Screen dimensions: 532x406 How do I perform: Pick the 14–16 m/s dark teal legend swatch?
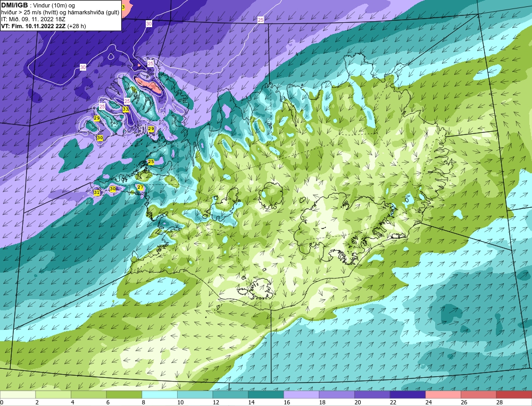[266, 394]
